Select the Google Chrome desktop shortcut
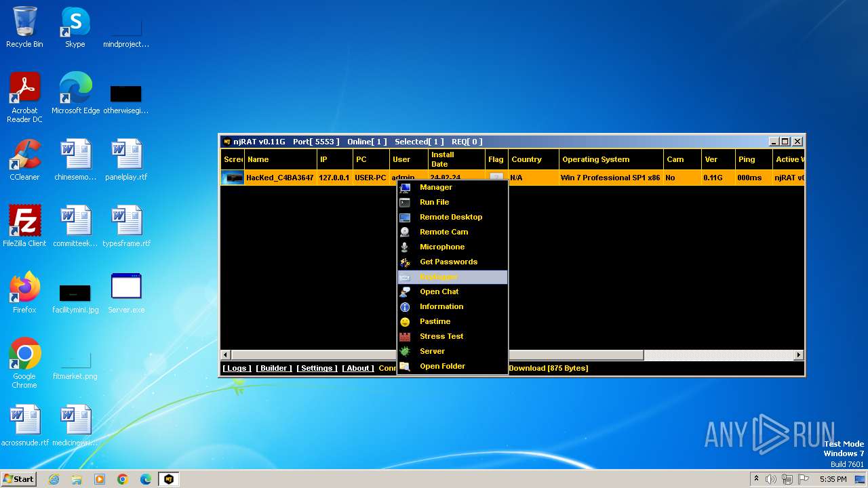This screenshot has width=868, height=488. (x=24, y=363)
